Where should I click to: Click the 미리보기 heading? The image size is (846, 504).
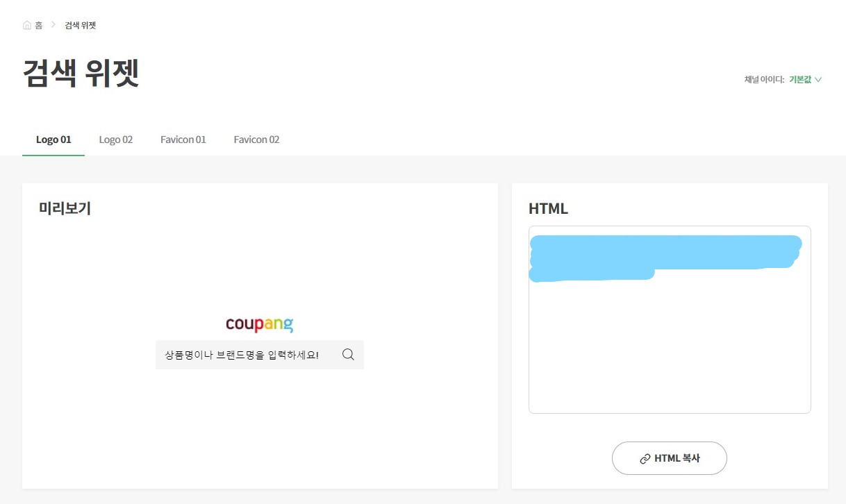coord(65,208)
